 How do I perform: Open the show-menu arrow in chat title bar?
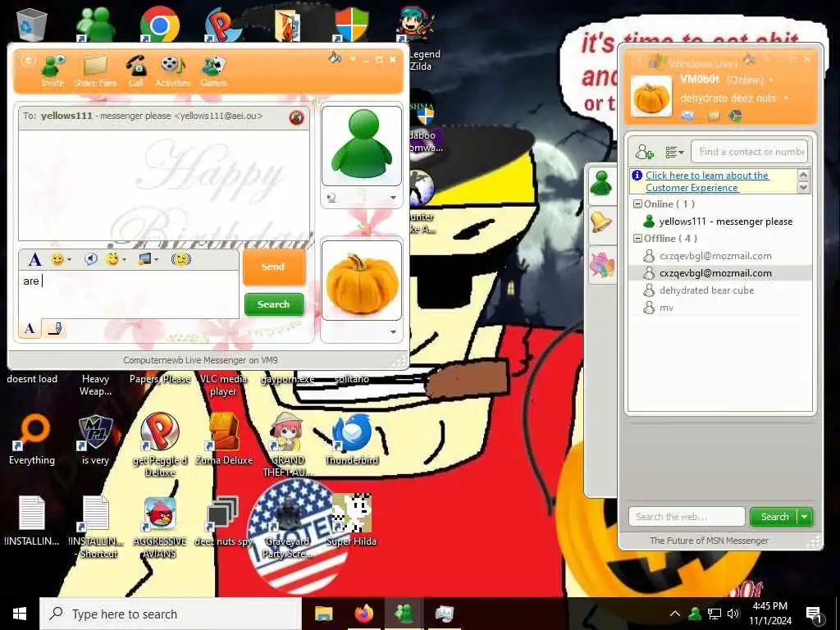pyautogui.click(x=353, y=59)
